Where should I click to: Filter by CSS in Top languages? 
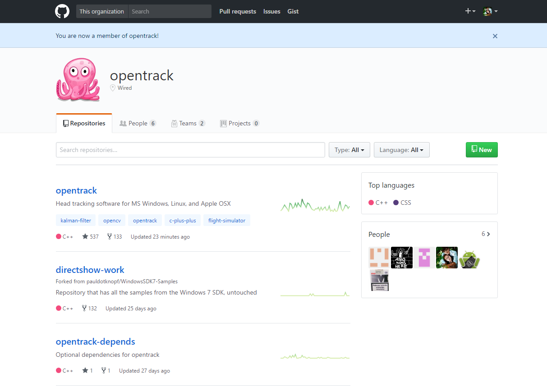(402, 203)
